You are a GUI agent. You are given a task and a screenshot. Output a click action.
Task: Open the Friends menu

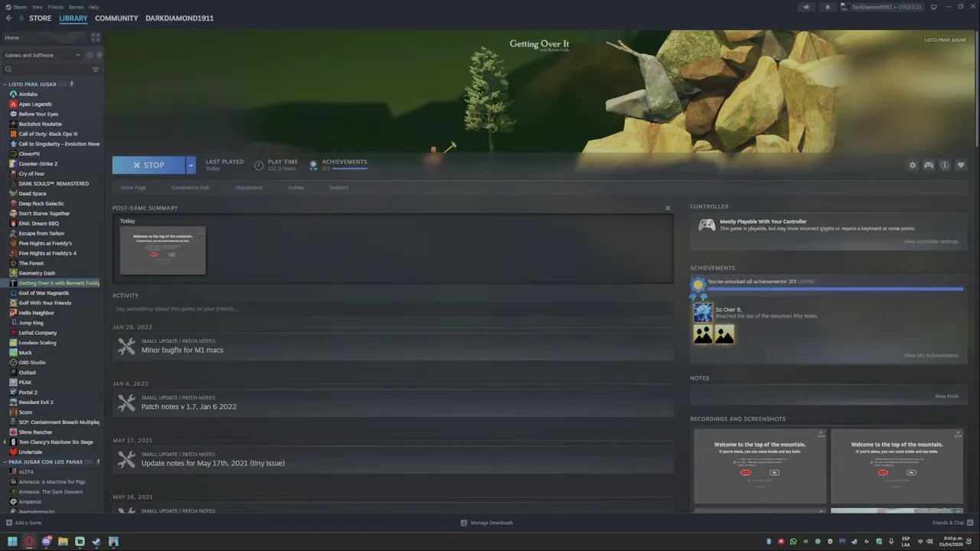(x=56, y=7)
